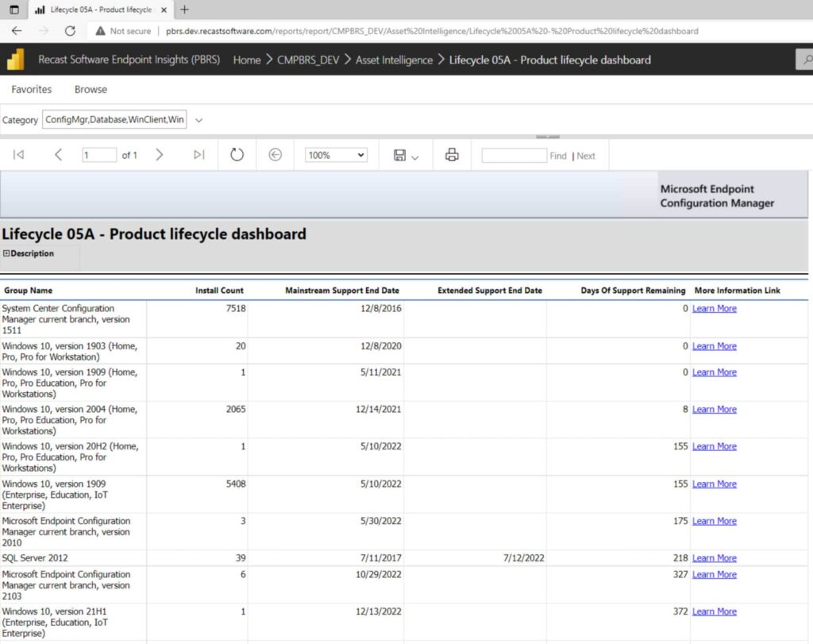Click Learn More for SQL Server 2012

coord(714,557)
